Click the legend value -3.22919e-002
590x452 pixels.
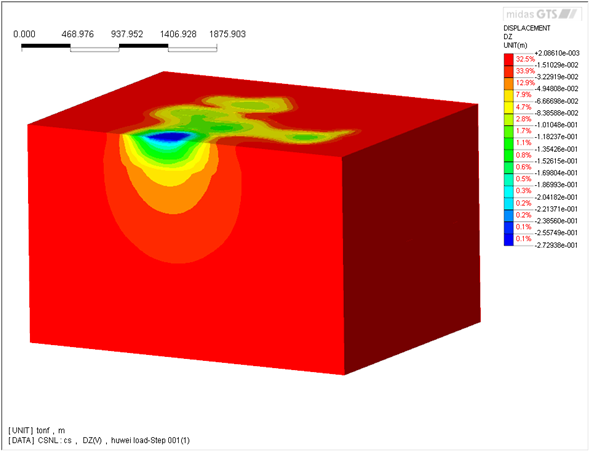[x=557, y=77]
